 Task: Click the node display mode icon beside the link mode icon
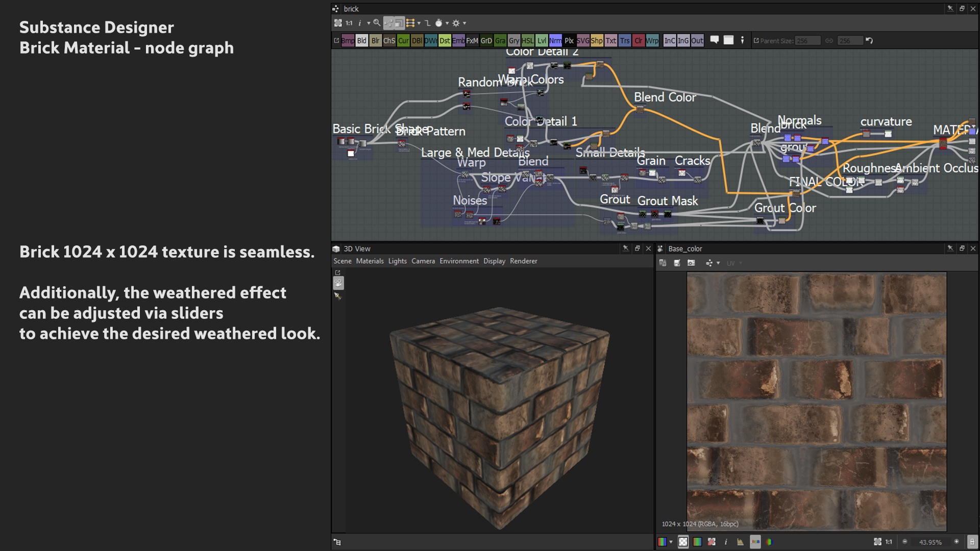point(399,23)
